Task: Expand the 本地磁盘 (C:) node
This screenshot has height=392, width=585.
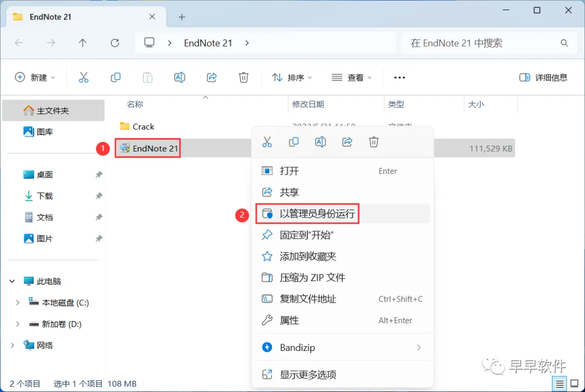Action: click(17, 303)
